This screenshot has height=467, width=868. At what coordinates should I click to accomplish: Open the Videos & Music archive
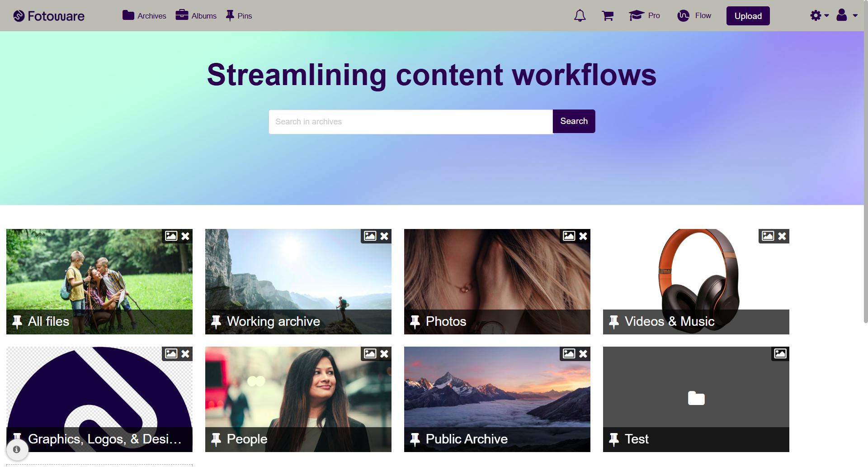coord(696,281)
